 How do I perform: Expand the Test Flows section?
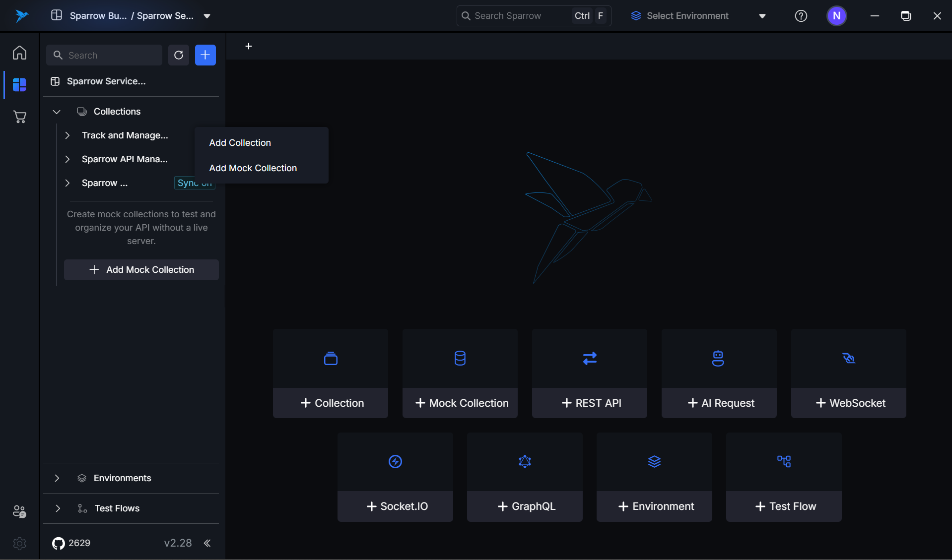pos(58,508)
